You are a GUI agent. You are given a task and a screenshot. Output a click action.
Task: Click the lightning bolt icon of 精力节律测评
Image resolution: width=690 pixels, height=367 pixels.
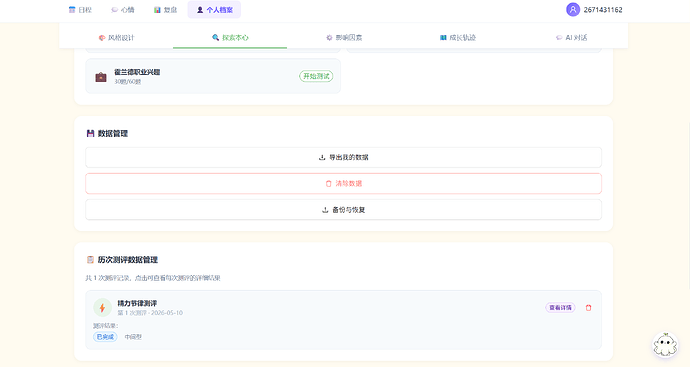(x=102, y=308)
